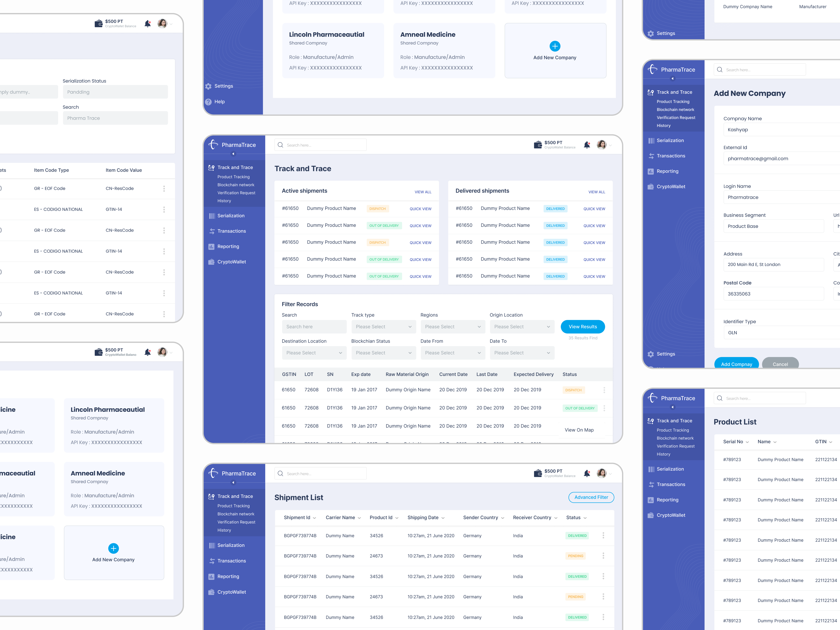Viewport: 840px width, 630px height.
Task: Click the Search here field in Filter Records
Action: [314, 327]
